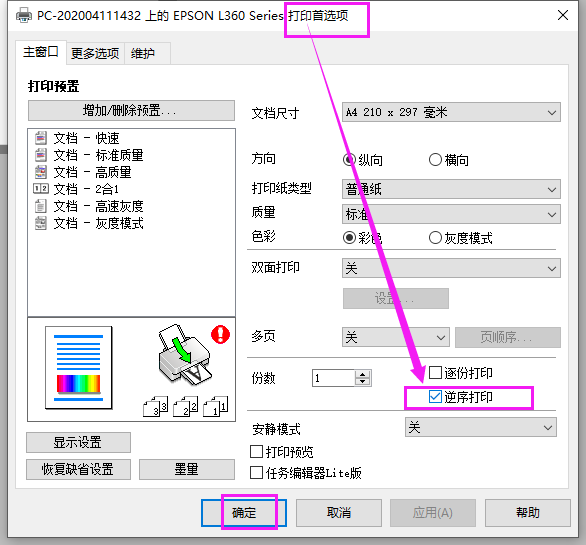Click the 文档 - 快速 preset icon

coord(41,138)
